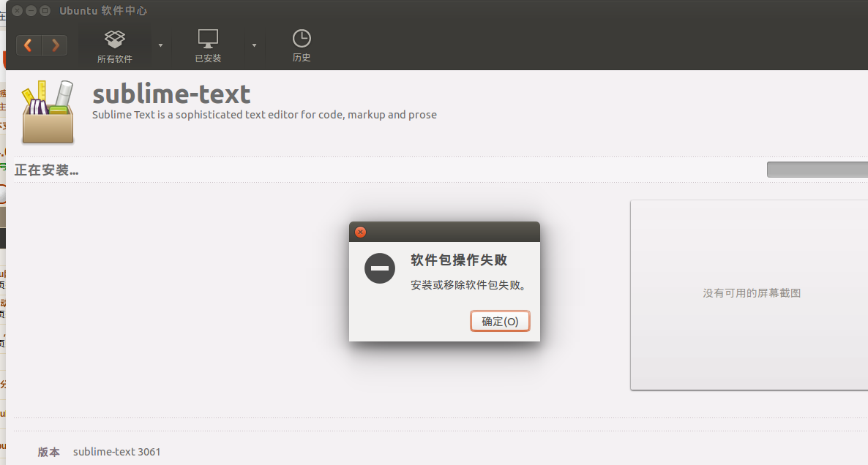Expand the 所有软件 dropdown arrow
Image resolution: width=868 pixels, height=465 pixels.
[160, 45]
